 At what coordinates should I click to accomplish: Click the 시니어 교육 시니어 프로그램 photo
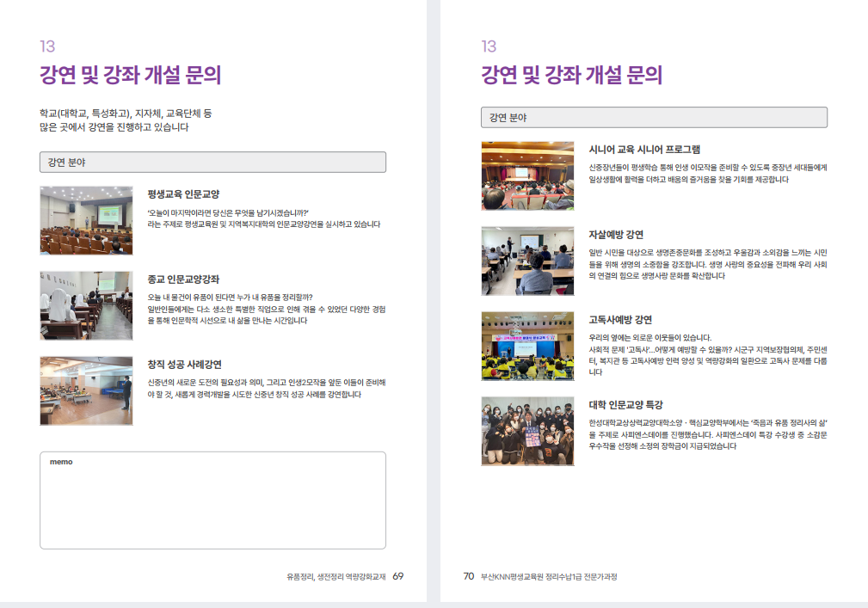(x=527, y=175)
